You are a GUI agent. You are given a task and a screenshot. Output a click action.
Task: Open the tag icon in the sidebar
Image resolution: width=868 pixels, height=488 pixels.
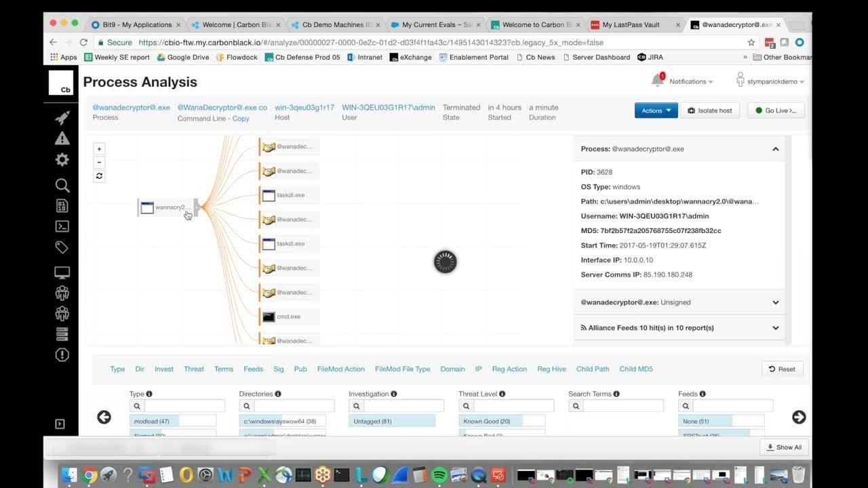(62, 247)
